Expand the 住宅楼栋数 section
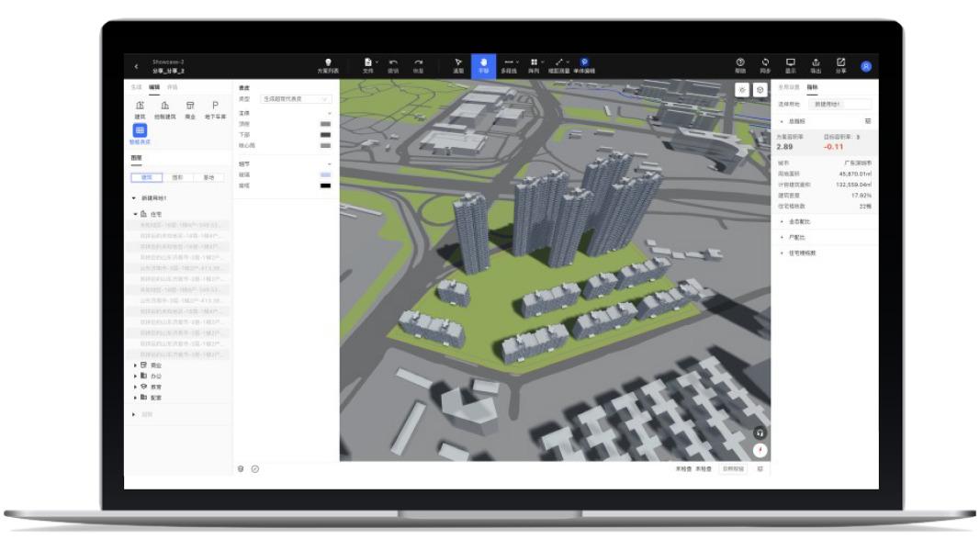 pyautogui.click(x=782, y=253)
